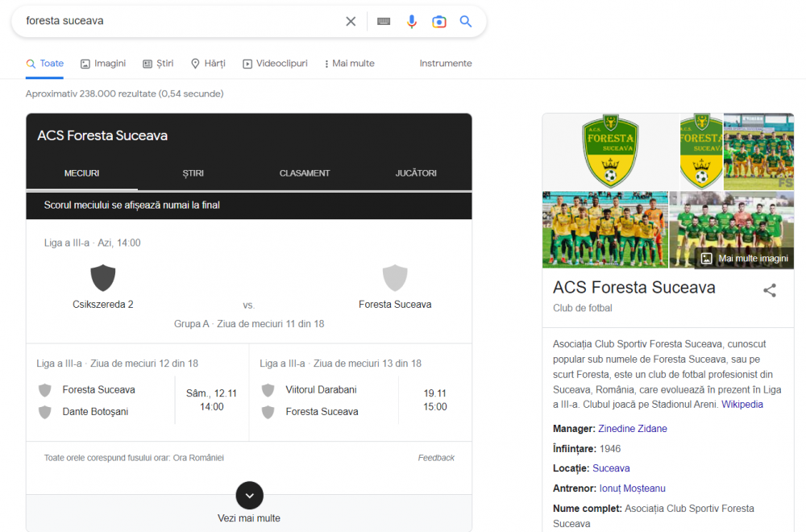806x532 pixels.
Task: Open the Zinedine Zidane manager link
Action: [632, 429]
